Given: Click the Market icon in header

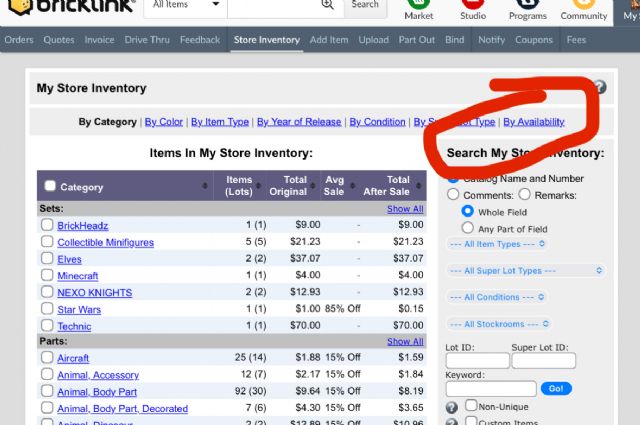Looking at the screenshot, I should tap(419, 6).
